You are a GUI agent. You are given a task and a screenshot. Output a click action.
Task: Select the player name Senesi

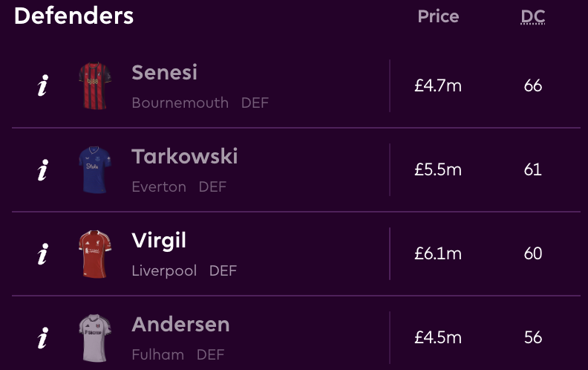click(x=164, y=73)
